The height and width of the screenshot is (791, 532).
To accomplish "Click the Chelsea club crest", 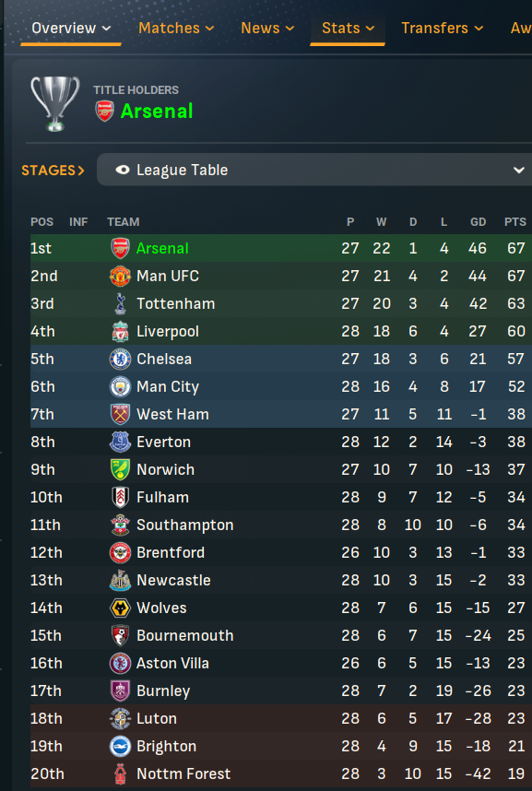I will click(x=120, y=360).
